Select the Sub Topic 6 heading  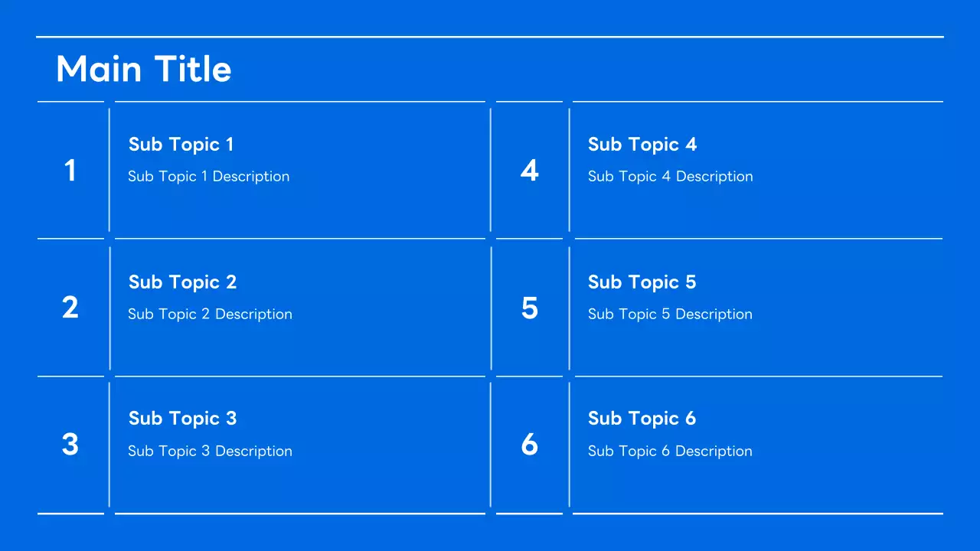point(642,419)
